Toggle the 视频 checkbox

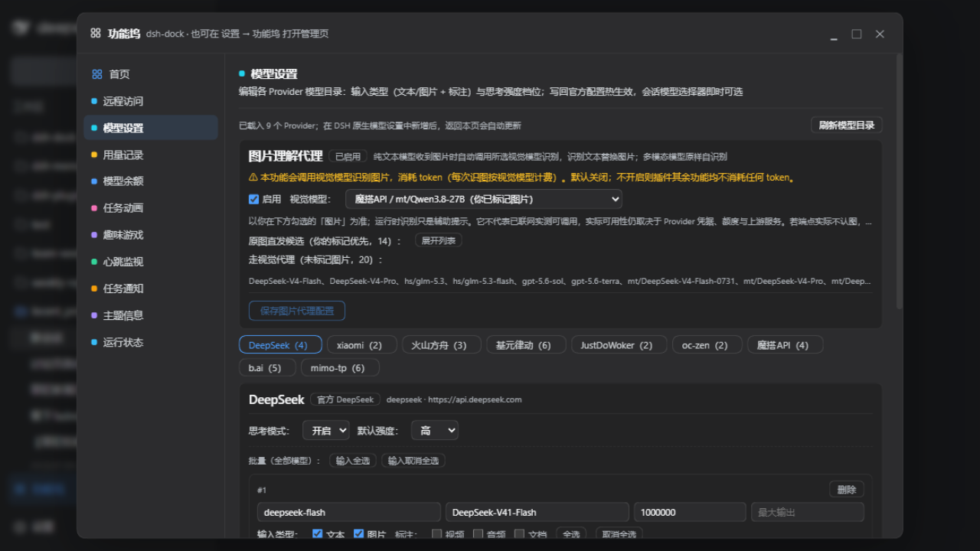coord(437,534)
